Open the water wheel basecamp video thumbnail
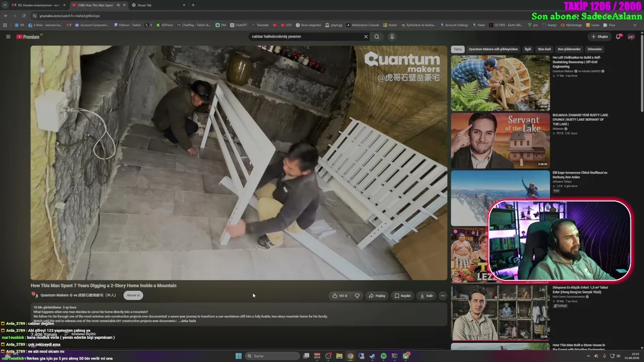This screenshot has height=362, width=644. click(500, 83)
